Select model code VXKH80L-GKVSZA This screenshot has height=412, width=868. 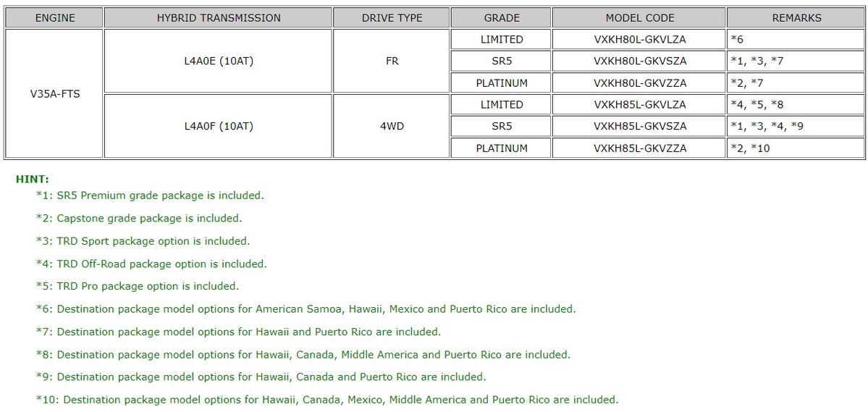(639, 62)
